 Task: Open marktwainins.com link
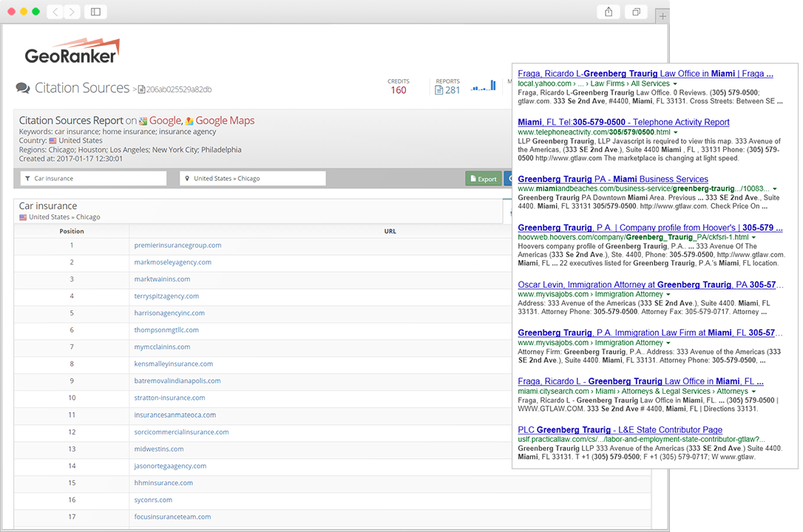[162, 279]
